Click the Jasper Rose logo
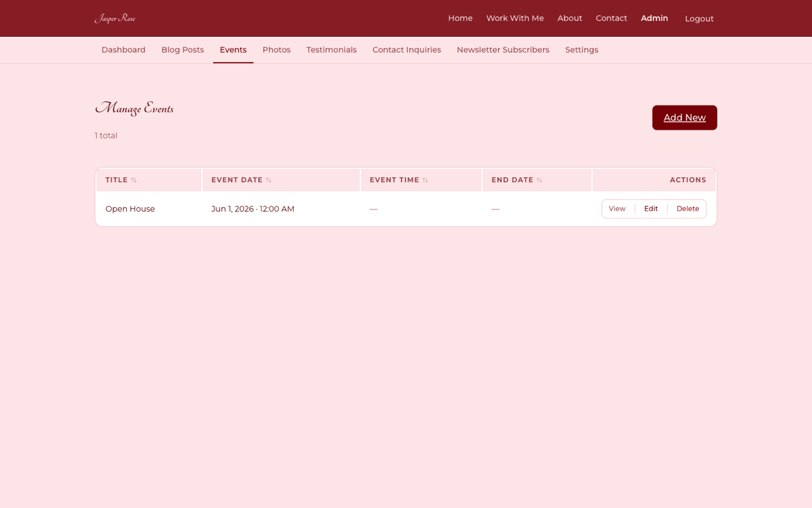Viewport: 812px width, 508px height. (x=115, y=18)
